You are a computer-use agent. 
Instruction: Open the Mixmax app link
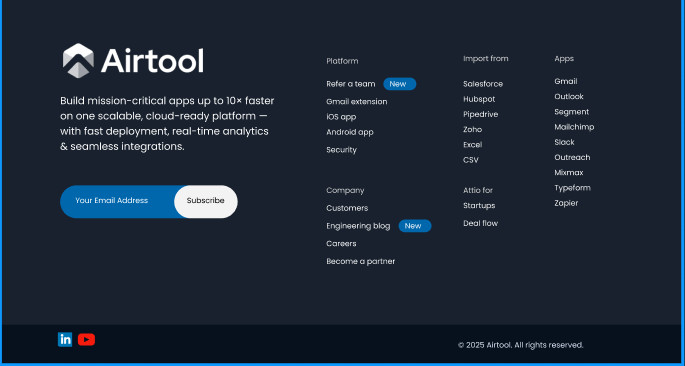568,173
